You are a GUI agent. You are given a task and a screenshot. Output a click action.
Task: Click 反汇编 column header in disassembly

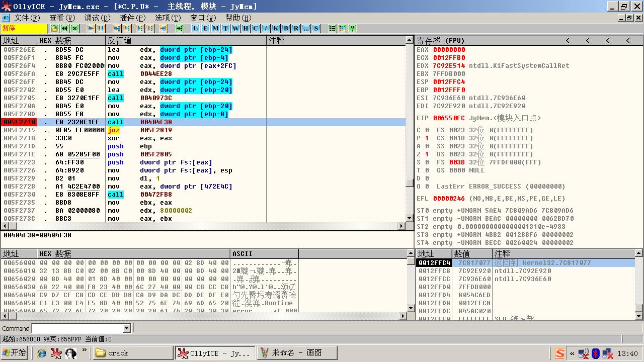pos(186,40)
